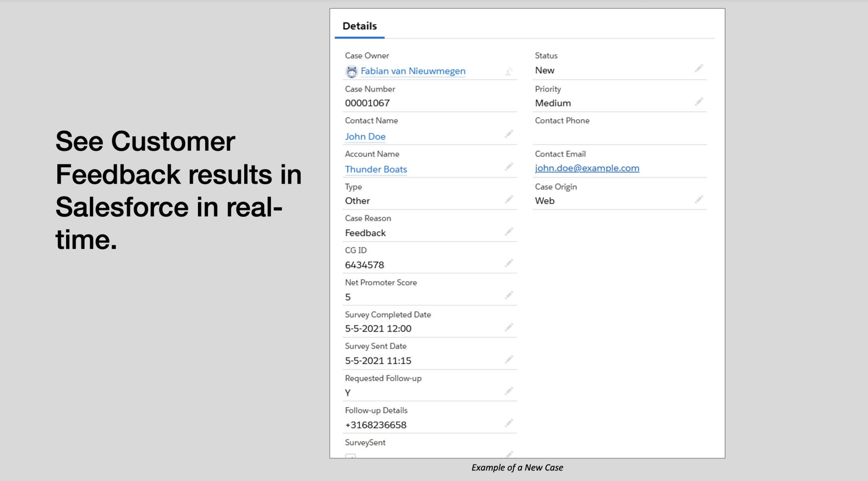The height and width of the screenshot is (481, 868).
Task: Edit Follow-up Details pencil icon
Action: click(x=509, y=423)
